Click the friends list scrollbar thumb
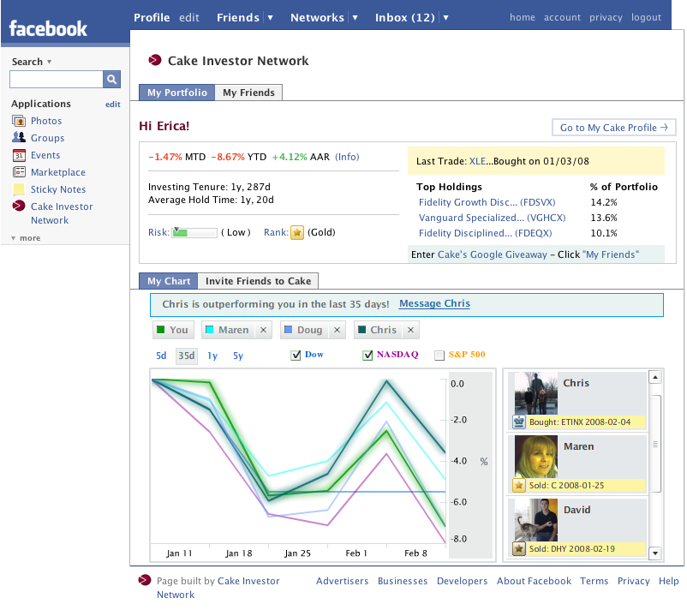Screen dimensions: 687x616 (x=655, y=444)
